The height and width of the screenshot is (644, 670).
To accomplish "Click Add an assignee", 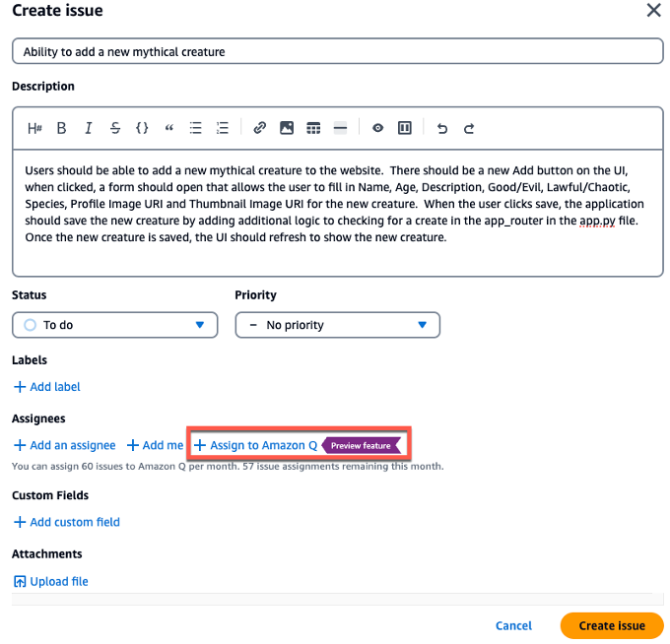I will [64, 445].
